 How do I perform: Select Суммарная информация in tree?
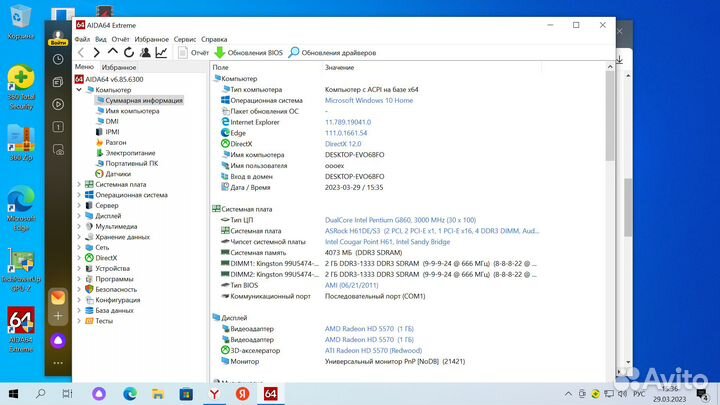[x=139, y=101]
